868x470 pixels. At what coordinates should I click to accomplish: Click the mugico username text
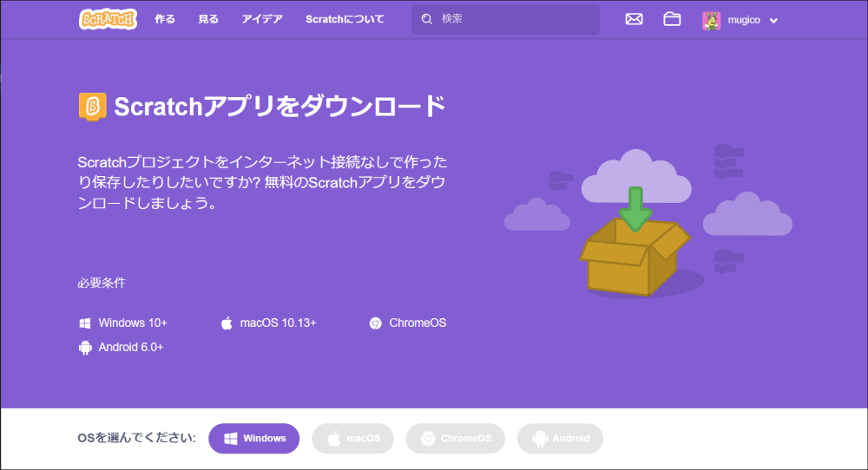[x=744, y=21]
